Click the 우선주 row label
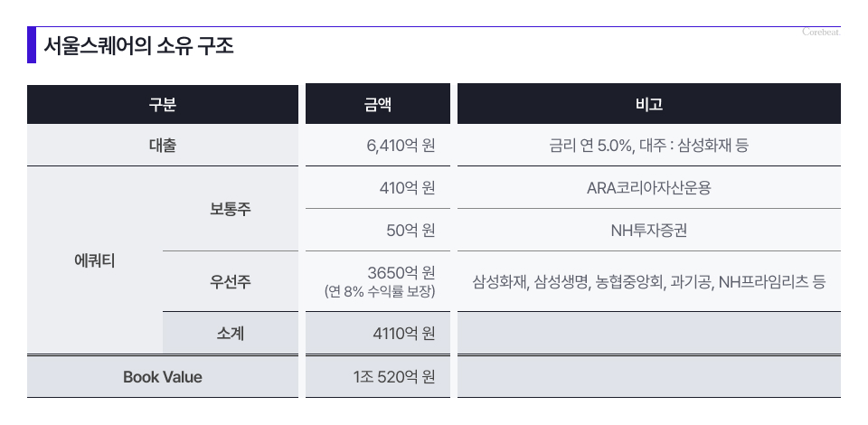Image resolution: width=868 pixels, height=425 pixels. (231, 281)
